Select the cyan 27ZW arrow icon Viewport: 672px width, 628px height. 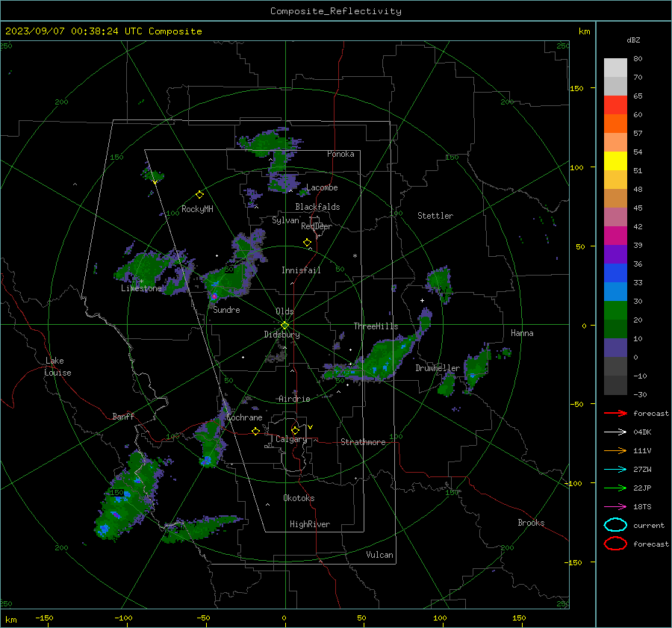(615, 470)
